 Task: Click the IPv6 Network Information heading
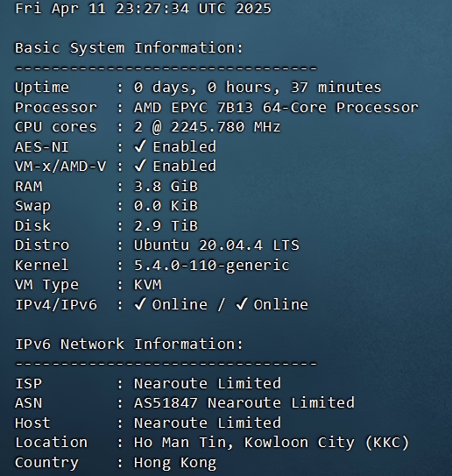pos(130,344)
